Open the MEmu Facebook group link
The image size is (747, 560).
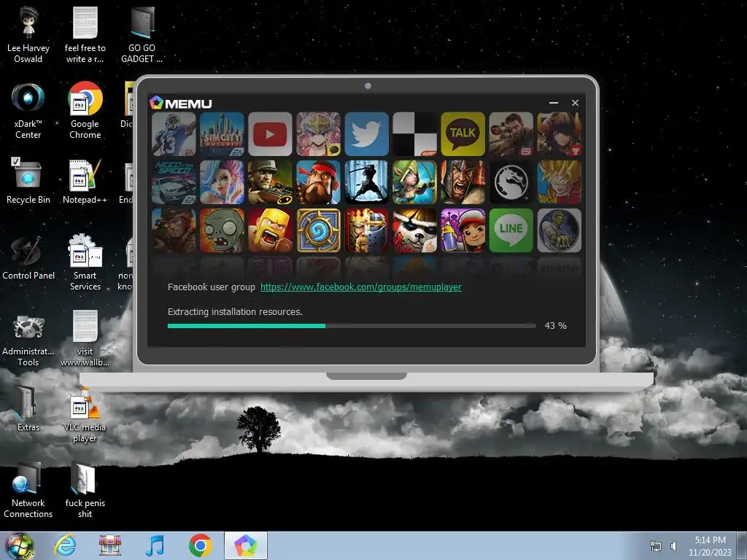(x=360, y=287)
